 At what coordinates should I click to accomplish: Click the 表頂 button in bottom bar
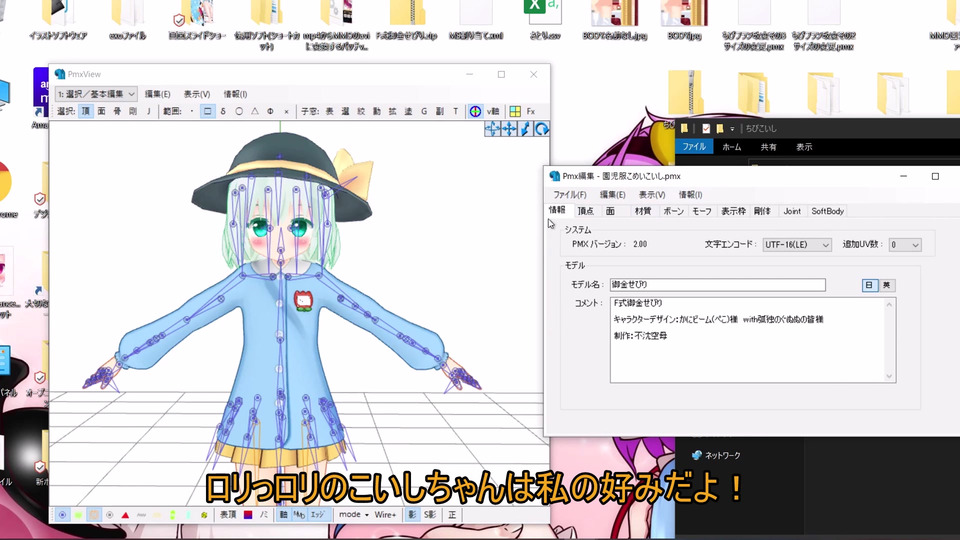point(228,515)
